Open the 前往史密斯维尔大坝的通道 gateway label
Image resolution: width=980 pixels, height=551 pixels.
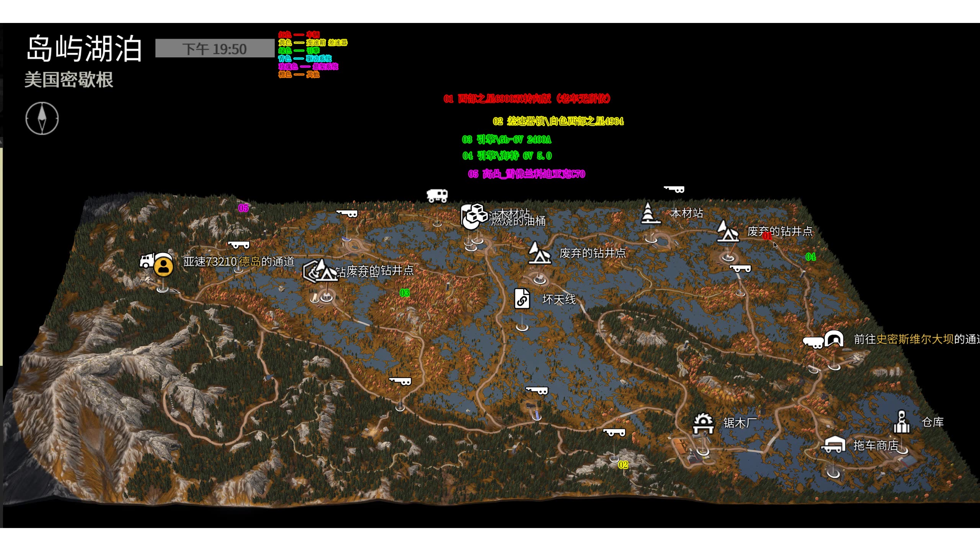pos(917,339)
